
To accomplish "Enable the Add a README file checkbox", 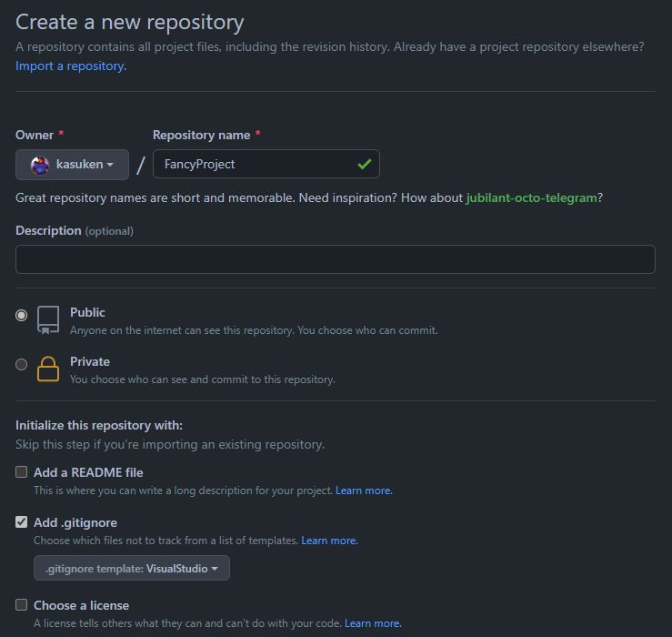I will coord(22,472).
